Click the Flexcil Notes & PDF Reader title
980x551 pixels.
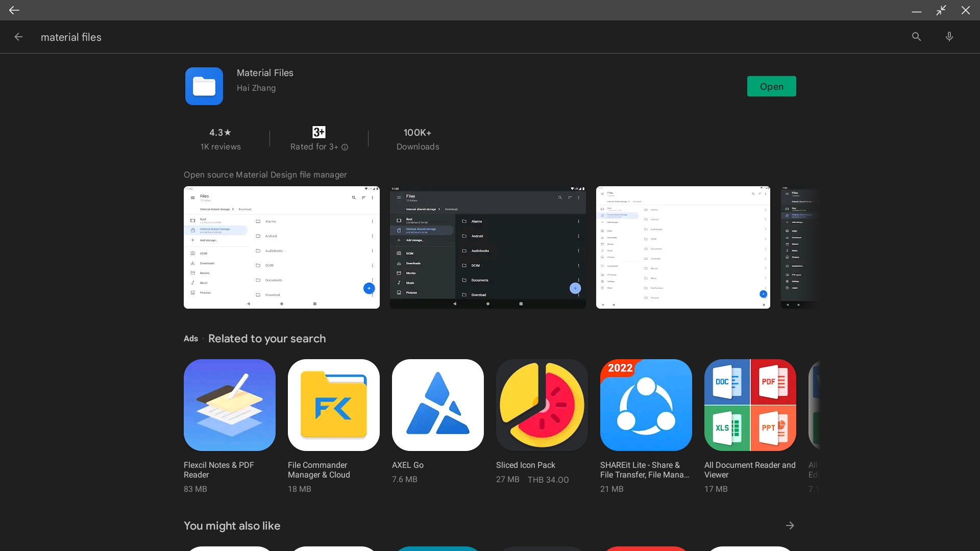click(x=219, y=470)
